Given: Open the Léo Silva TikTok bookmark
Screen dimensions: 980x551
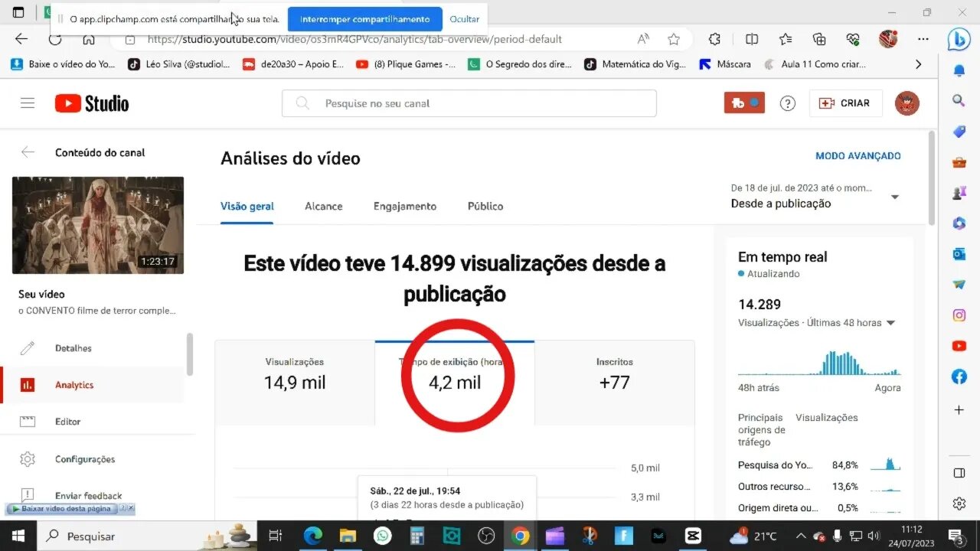Looking at the screenshot, I should click(179, 64).
